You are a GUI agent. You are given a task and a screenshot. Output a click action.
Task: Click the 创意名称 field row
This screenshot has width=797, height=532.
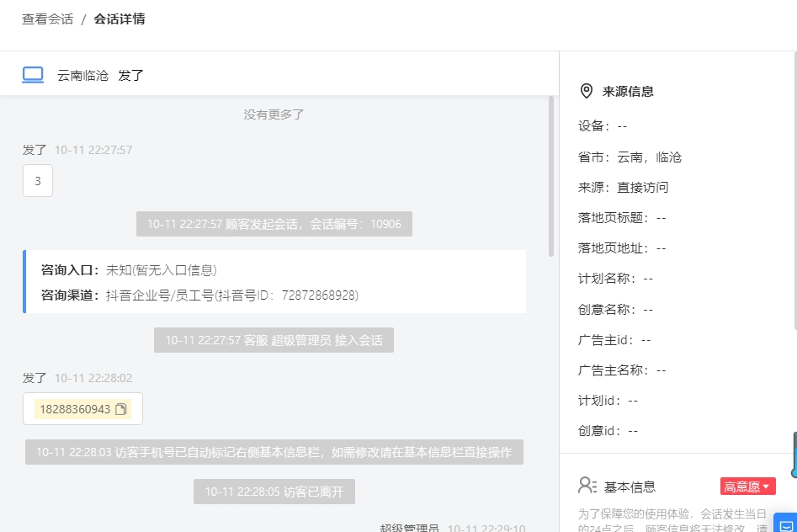click(x=615, y=309)
